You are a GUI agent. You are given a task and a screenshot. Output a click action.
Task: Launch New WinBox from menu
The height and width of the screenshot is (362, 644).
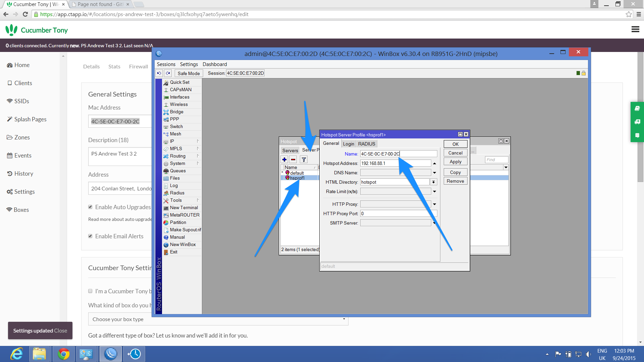(x=183, y=244)
